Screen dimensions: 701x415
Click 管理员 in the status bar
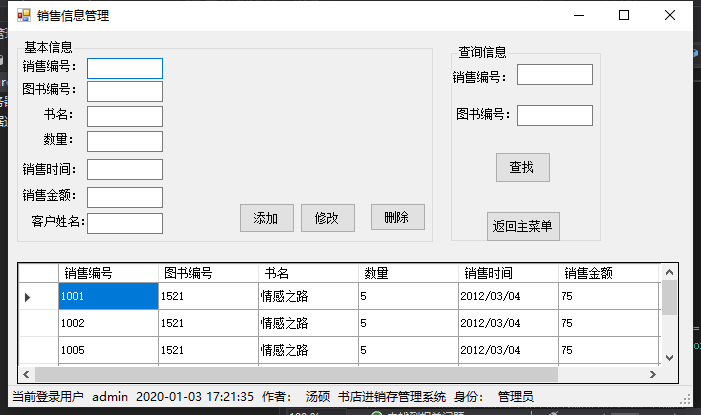515,397
